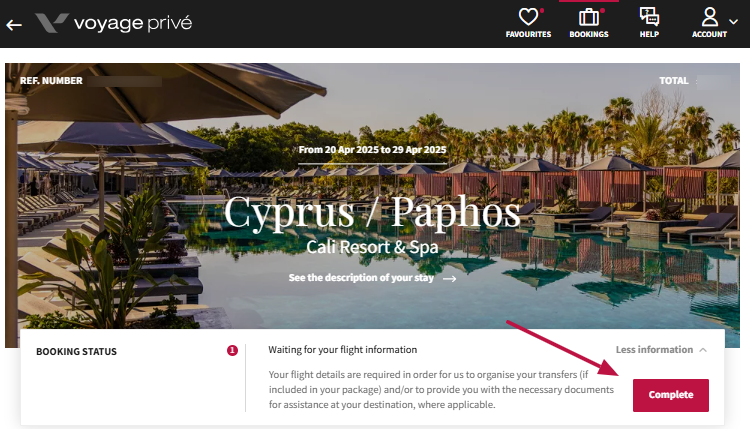Image resolution: width=750 pixels, height=429 pixels.
Task: Expand the Account dropdown chevron
Action: click(x=733, y=22)
